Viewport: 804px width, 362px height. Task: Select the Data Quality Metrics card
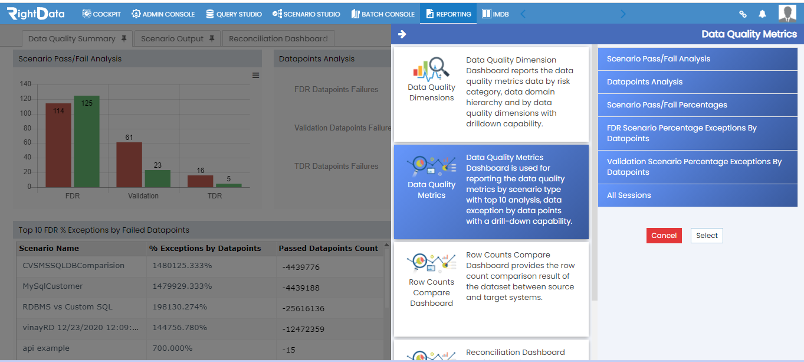click(491, 192)
